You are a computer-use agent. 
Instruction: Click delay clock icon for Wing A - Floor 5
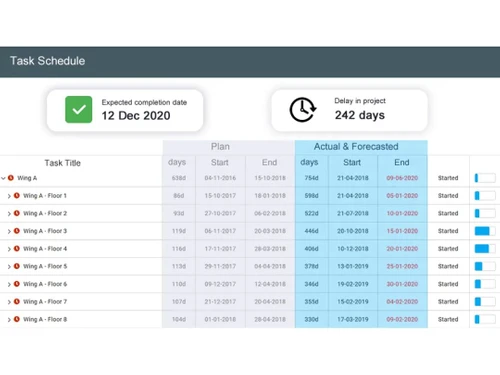tap(17, 266)
